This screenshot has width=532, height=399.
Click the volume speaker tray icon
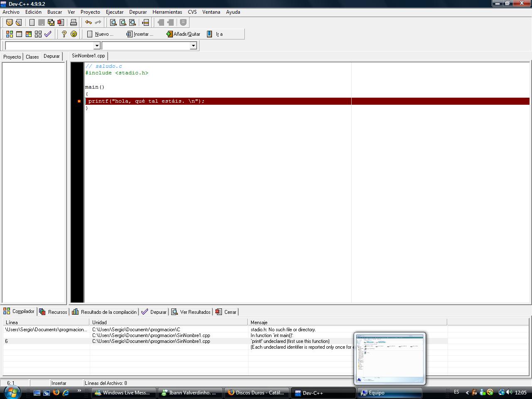[509, 392]
